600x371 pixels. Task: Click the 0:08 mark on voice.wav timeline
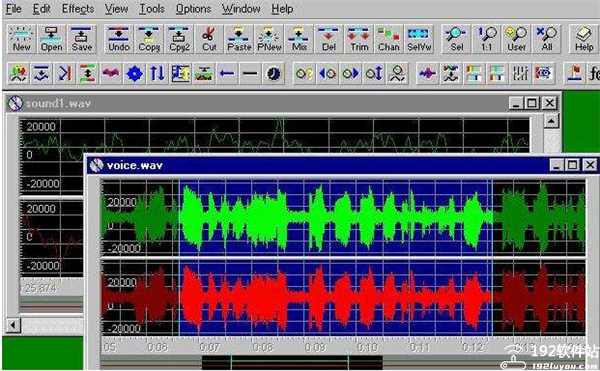coord(262,347)
